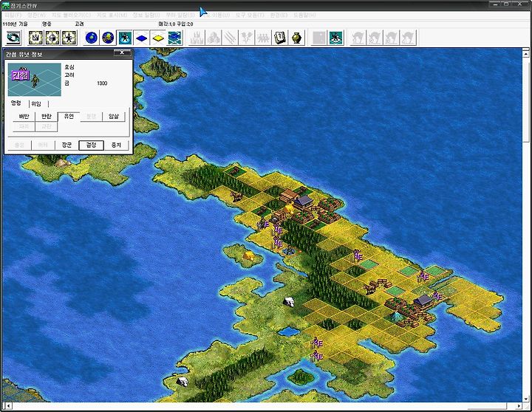Image resolution: width=532 pixels, height=412 pixels.
Task: Click the 1189년 가을 date text
Action: [x=15, y=24]
